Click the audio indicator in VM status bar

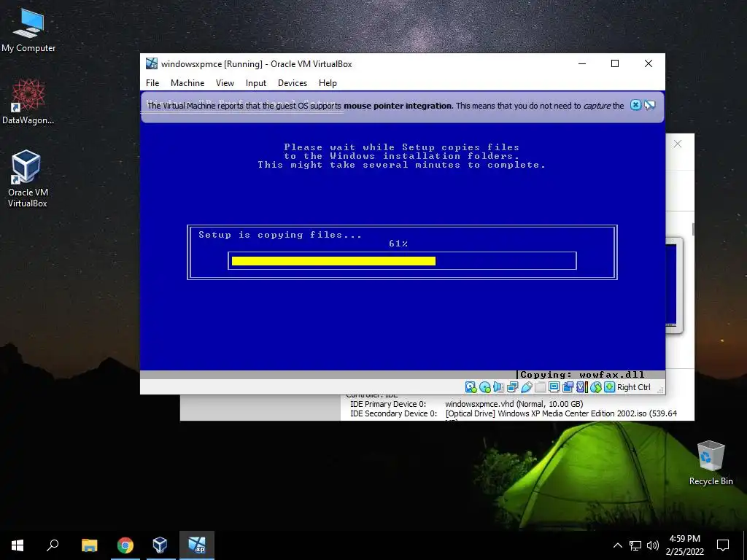tap(498, 387)
